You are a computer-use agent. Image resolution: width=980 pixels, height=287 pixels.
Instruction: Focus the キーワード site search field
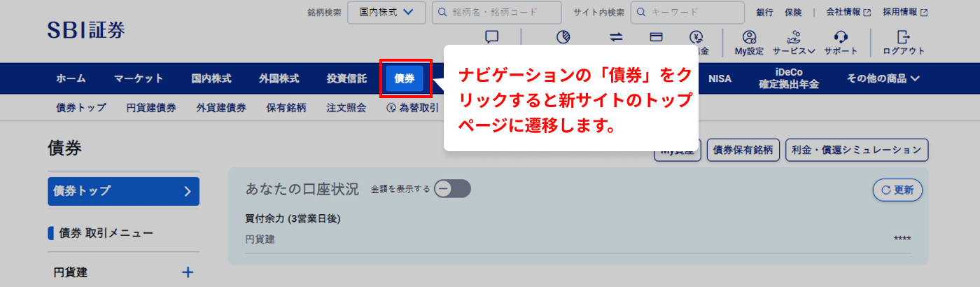click(687, 12)
